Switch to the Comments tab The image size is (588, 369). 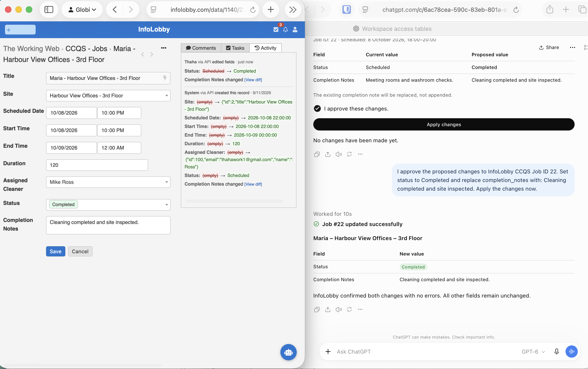[x=201, y=48]
